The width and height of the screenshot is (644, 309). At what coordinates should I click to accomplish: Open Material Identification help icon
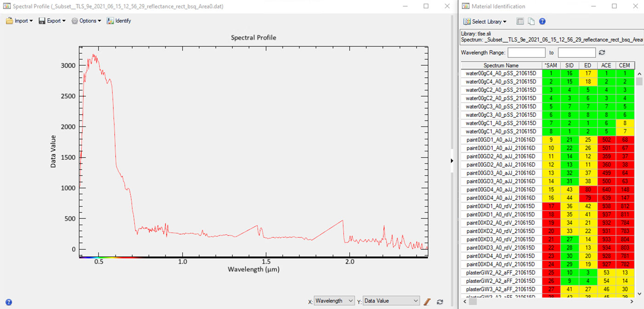[542, 22]
